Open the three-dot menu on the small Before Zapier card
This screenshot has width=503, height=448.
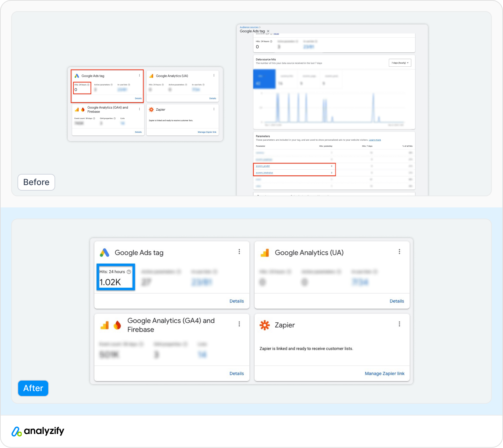tap(214, 109)
